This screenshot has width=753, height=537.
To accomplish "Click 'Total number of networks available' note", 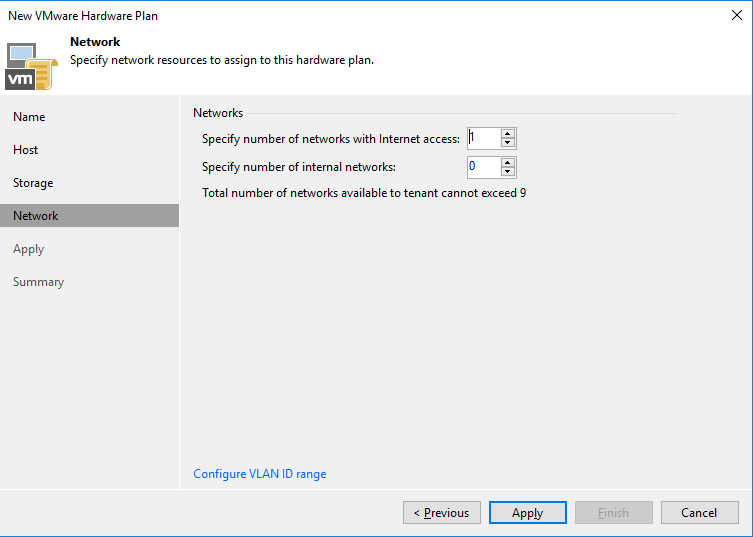I will [364, 193].
